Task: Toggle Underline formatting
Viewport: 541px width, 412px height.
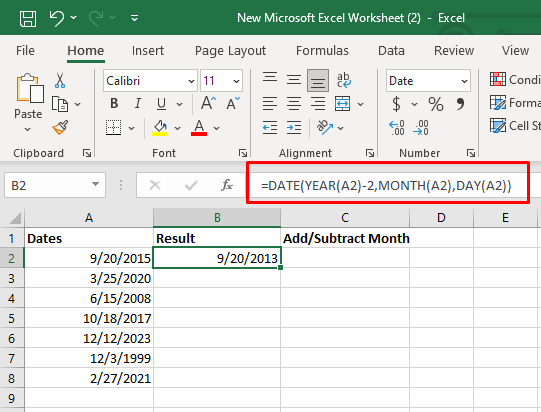Action: (x=161, y=104)
